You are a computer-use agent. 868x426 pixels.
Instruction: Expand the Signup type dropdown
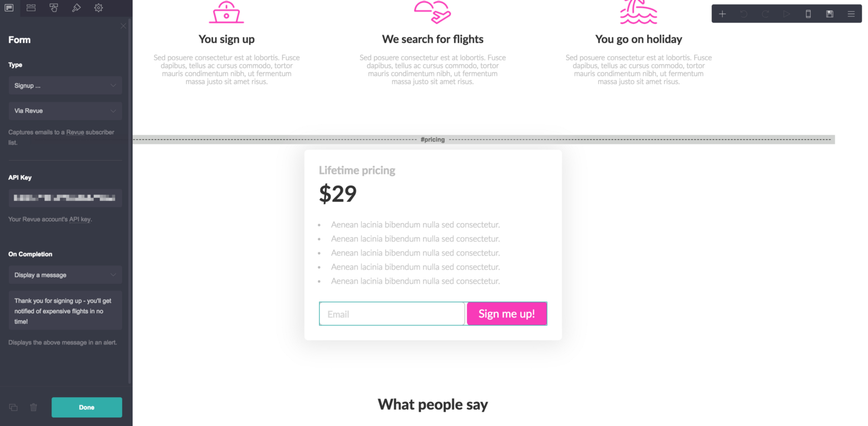click(65, 86)
